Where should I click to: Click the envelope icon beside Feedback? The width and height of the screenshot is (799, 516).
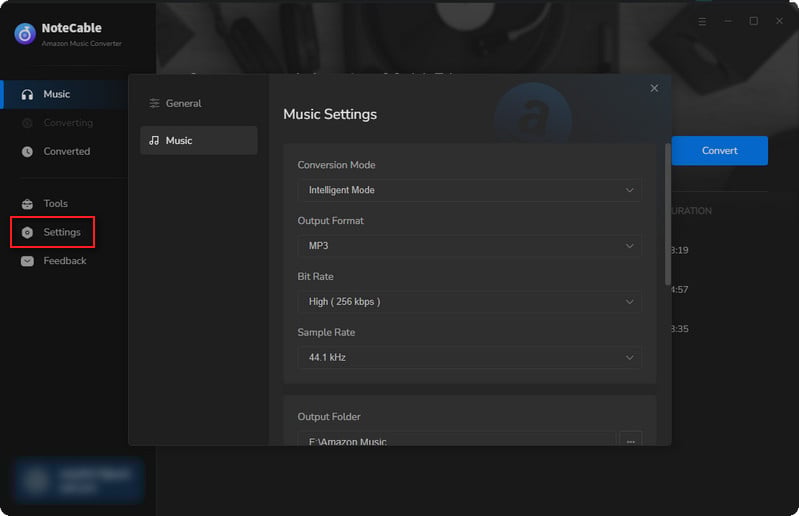[28, 261]
